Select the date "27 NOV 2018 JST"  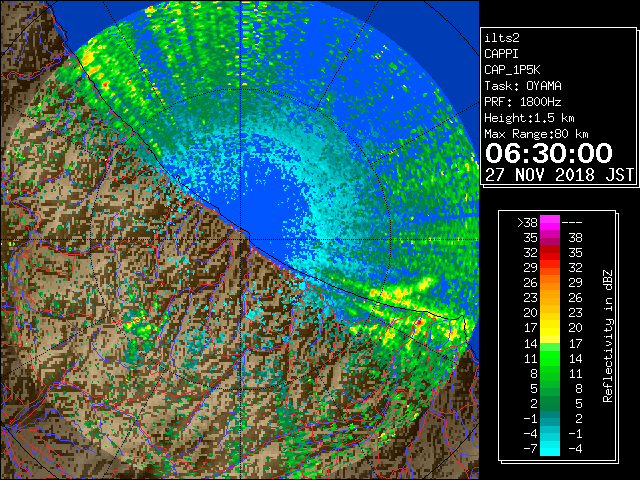coord(559,175)
